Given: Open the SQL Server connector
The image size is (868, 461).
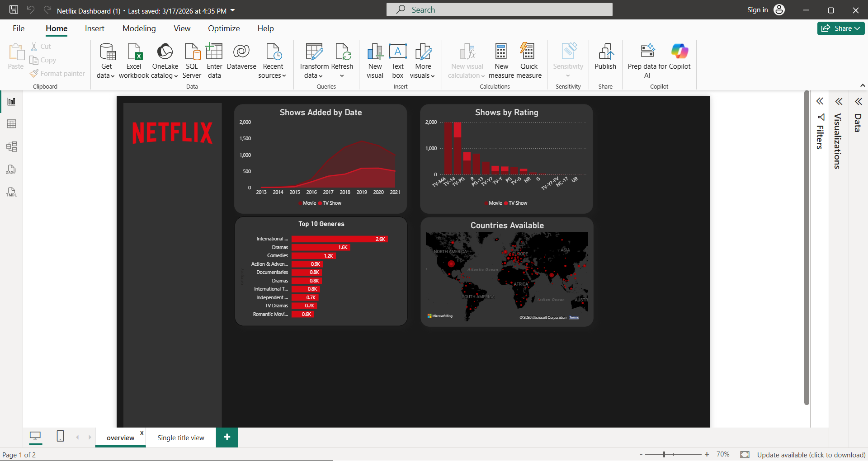Looking at the screenshot, I should coord(192,60).
